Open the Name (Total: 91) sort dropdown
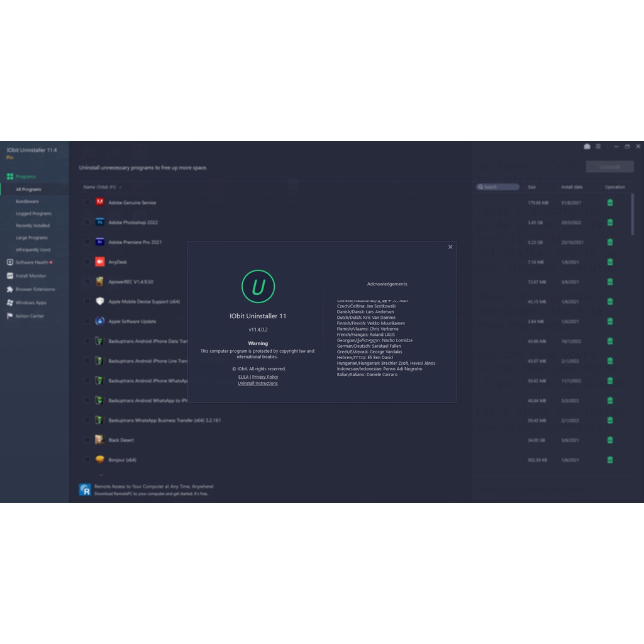Image resolution: width=644 pixels, height=644 pixels. click(103, 187)
